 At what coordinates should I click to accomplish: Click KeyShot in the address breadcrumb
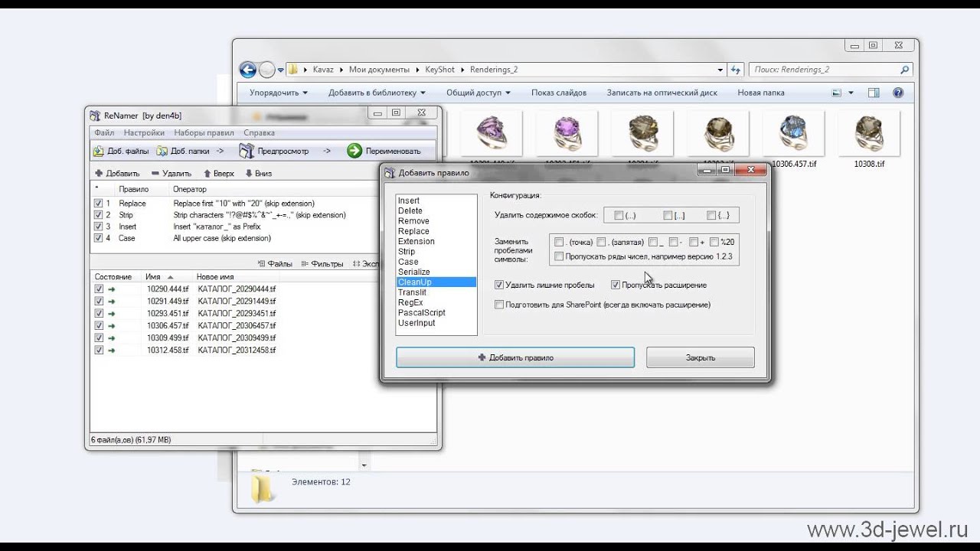(440, 70)
